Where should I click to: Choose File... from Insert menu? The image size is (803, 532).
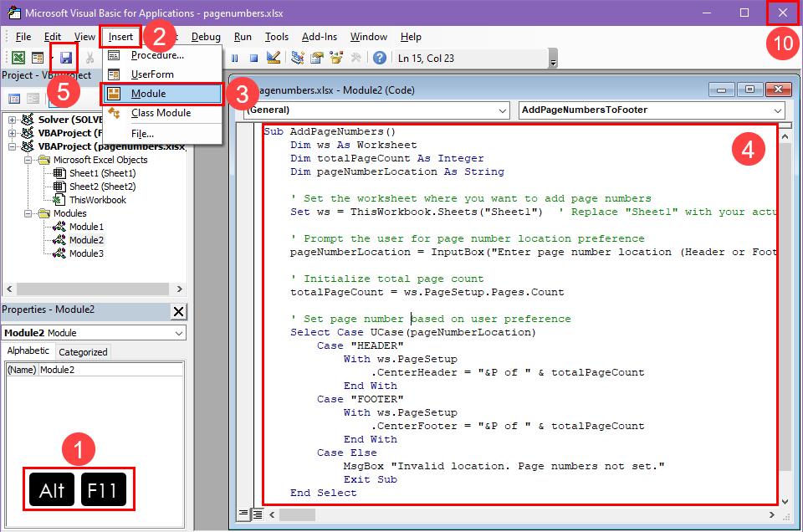pos(162,134)
